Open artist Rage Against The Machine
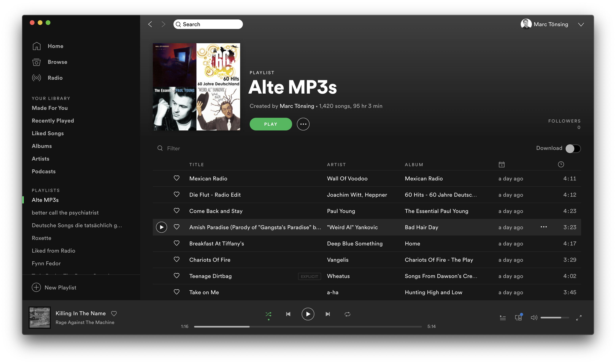The width and height of the screenshot is (616, 364). pos(85,322)
